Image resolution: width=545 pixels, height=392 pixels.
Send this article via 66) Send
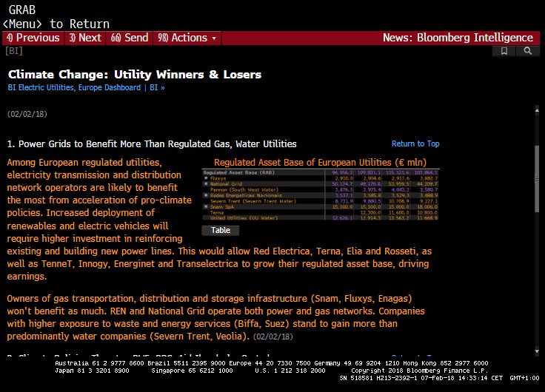pos(130,38)
